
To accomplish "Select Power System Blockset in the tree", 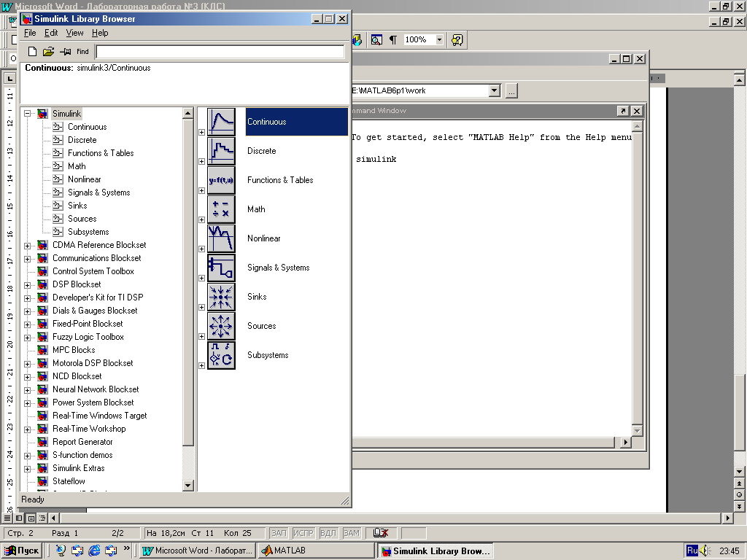I will [93, 402].
